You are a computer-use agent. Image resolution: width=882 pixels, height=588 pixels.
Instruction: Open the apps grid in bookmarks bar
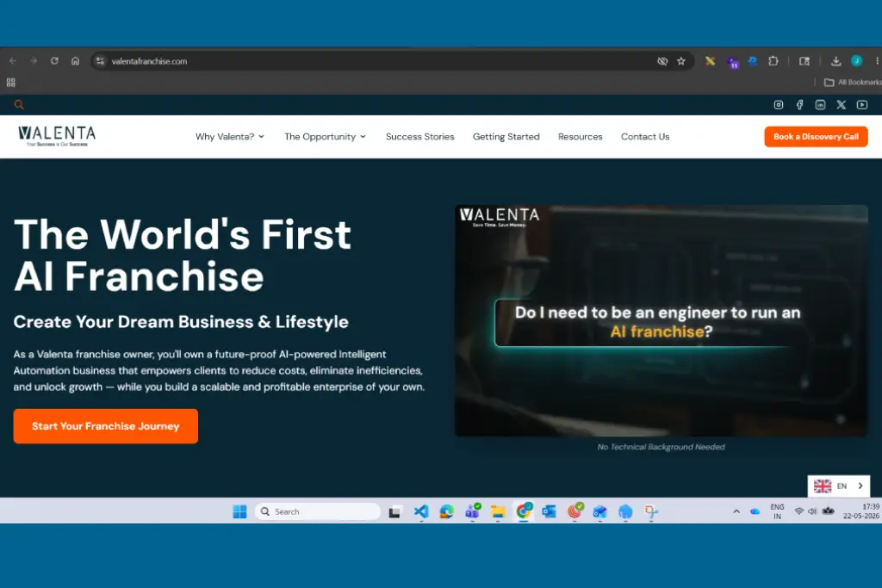tap(10, 82)
